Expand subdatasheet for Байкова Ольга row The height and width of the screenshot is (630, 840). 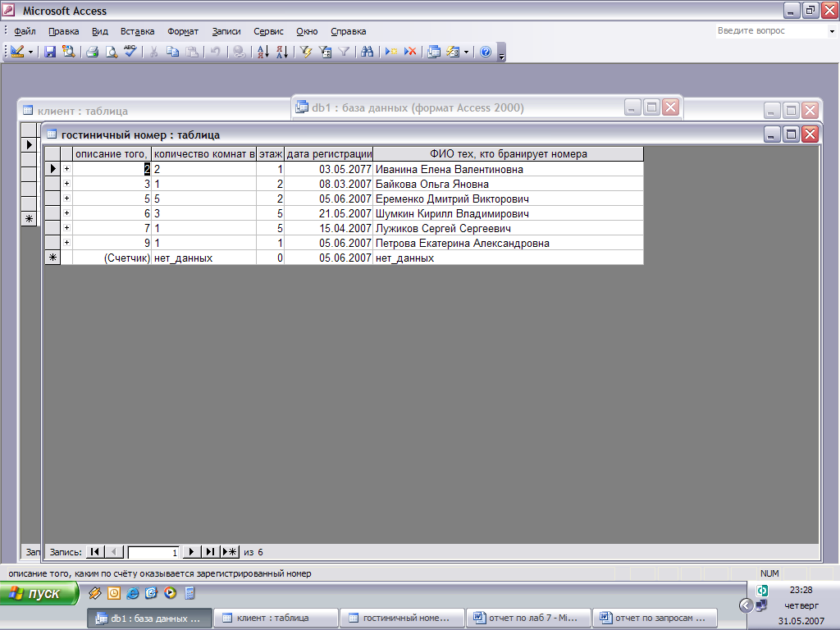click(66, 184)
